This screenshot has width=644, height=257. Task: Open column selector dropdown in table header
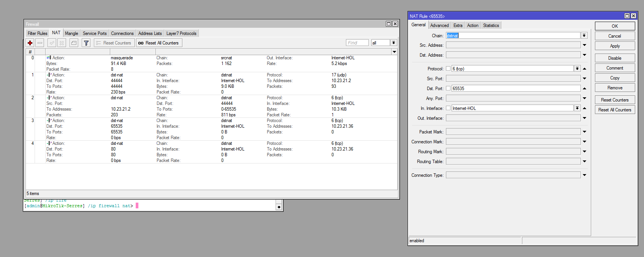click(x=394, y=52)
